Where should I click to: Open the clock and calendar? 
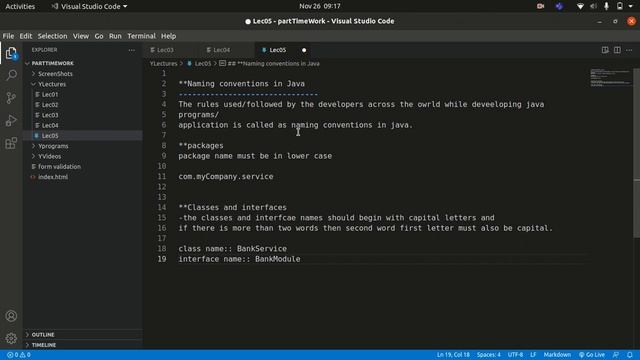tap(320, 6)
